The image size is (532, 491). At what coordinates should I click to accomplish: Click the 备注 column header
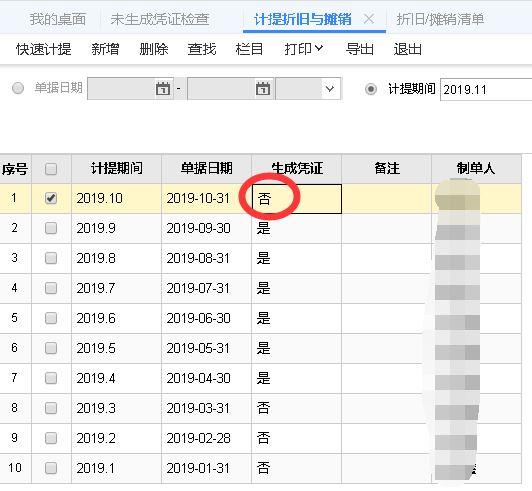tap(387, 169)
